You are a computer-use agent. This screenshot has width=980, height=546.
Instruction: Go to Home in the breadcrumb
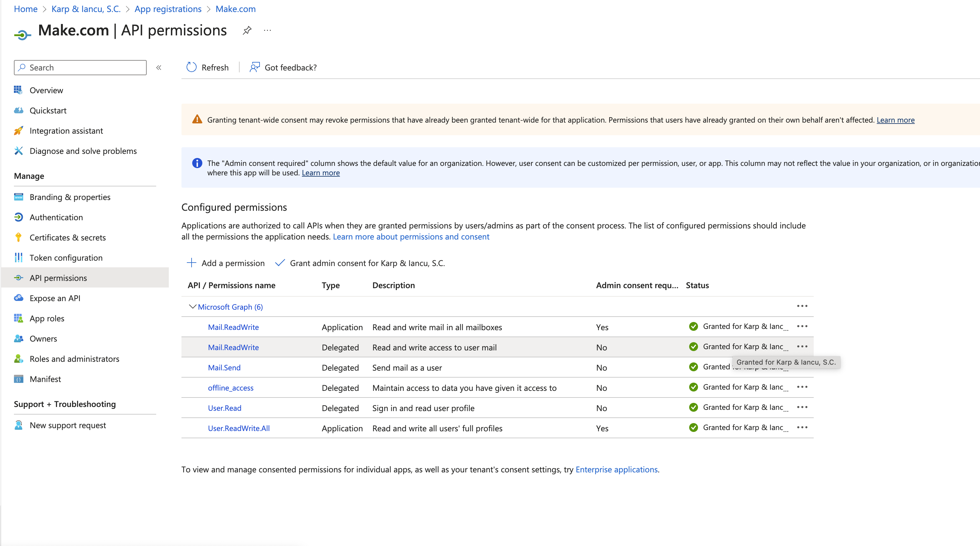tap(26, 9)
